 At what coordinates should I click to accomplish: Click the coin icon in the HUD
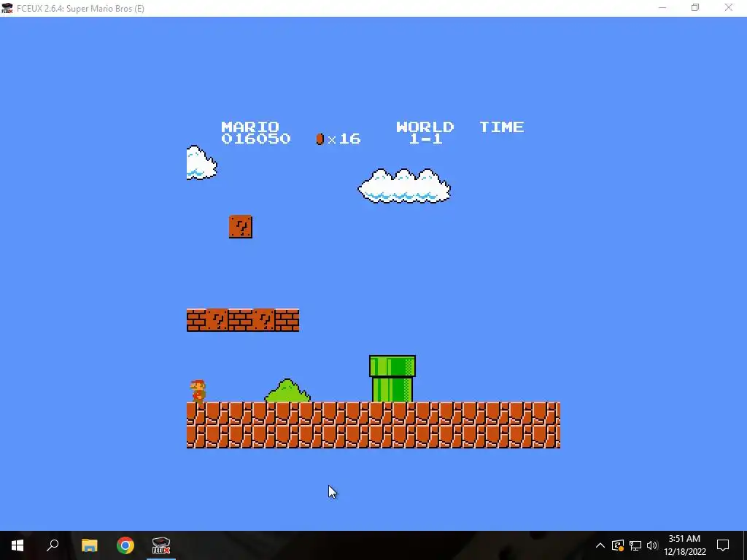pyautogui.click(x=320, y=139)
